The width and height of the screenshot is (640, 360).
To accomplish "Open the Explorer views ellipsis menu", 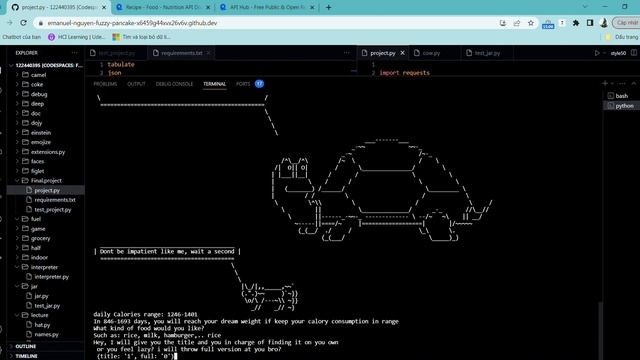I will pos(74,53).
